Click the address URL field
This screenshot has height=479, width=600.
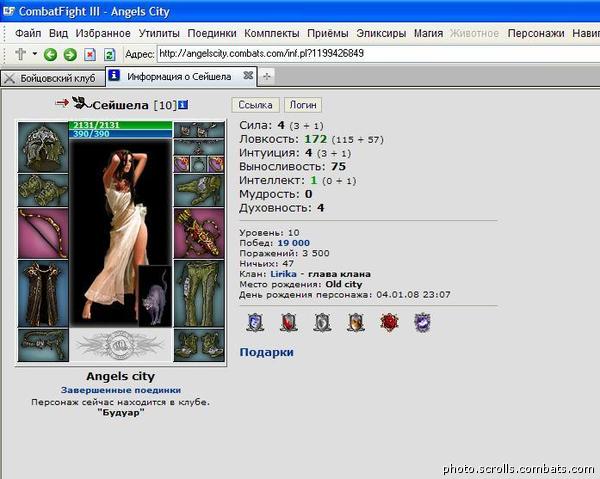tap(378, 54)
